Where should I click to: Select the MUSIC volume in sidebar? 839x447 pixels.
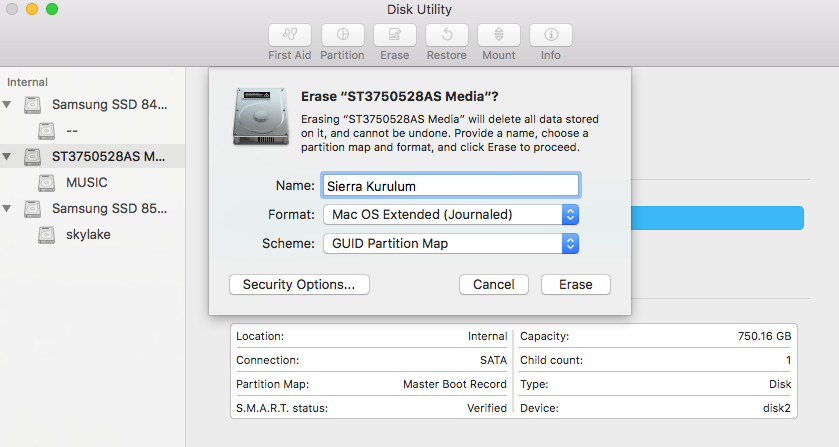[x=86, y=183]
